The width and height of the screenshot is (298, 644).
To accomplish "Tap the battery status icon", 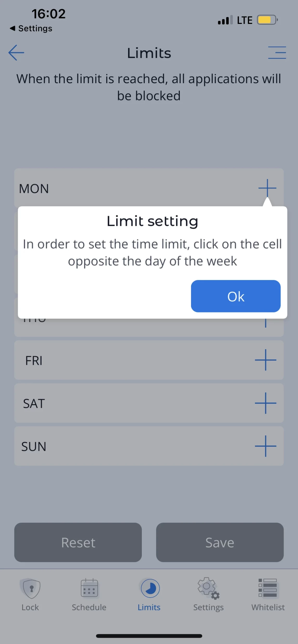I will click(x=267, y=20).
